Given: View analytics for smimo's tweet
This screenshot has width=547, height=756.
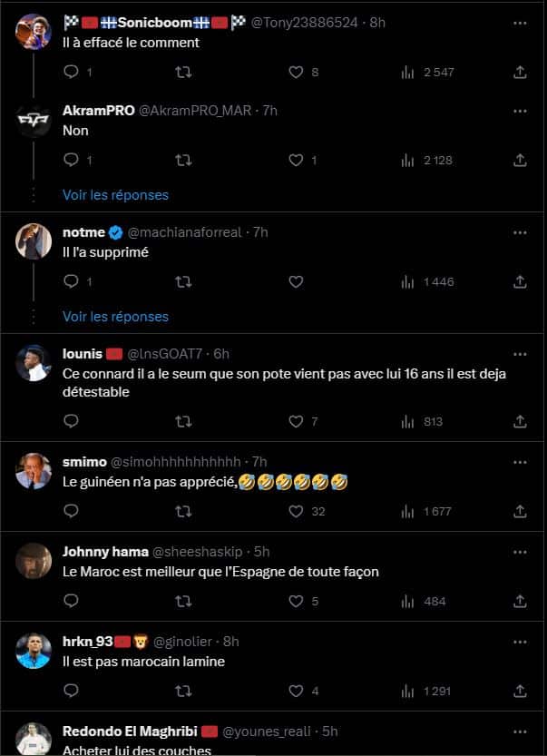Looking at the screenshot, I should 407,512.
